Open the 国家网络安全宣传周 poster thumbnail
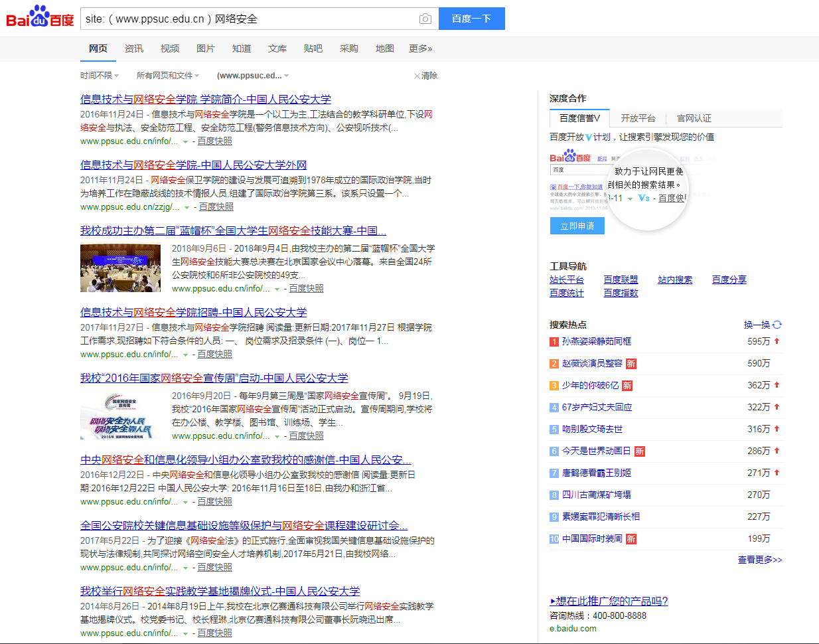The width and height of the screenshot is (819, 644). point(120,416)
